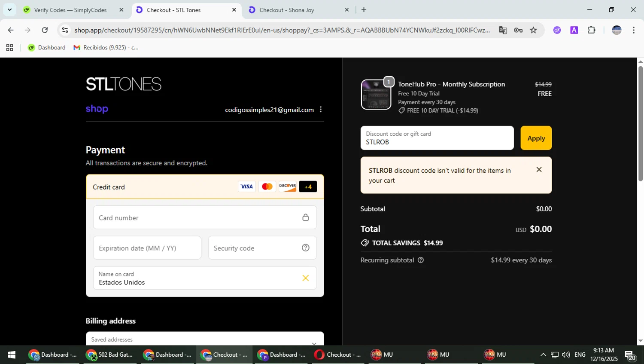The width and height of the screenshot is (644, 364).
Task: Open the taskbar clock and date
Action: [x=604, y=355]
